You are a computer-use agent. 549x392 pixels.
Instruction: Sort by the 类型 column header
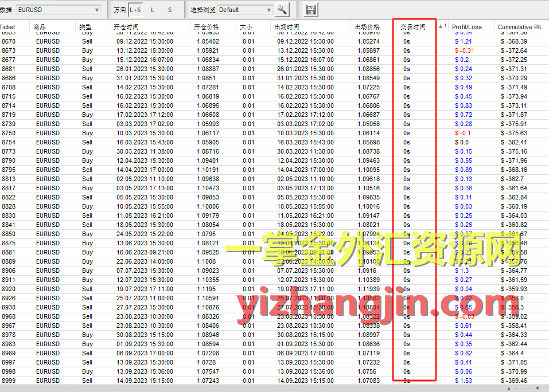pyautogui.click(x=85, y=27)
